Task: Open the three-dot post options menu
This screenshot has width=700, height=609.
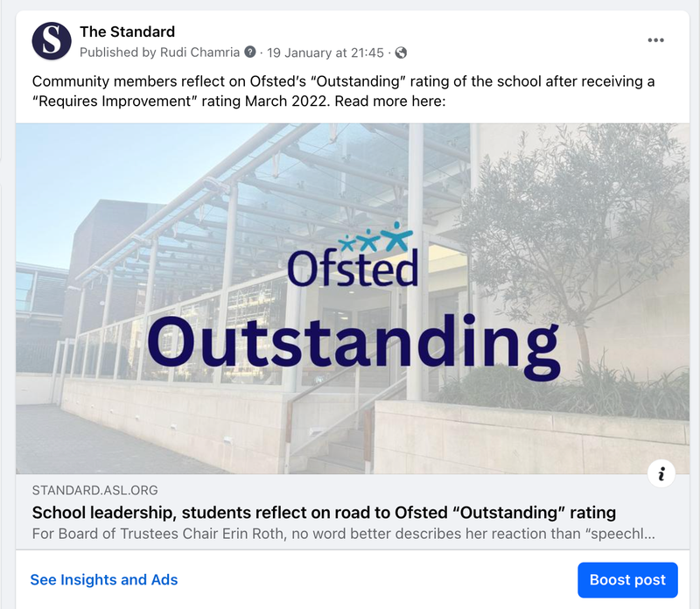Action: click(x=655, y=40)
